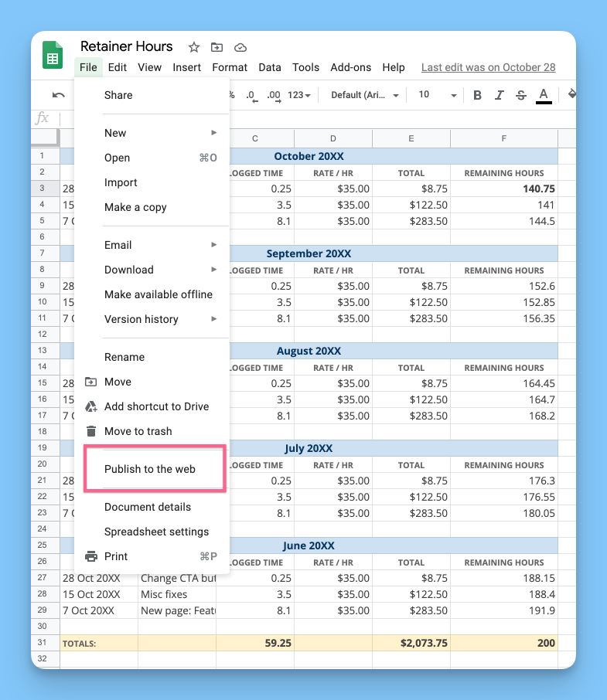
Task: Open the last edit history link
Action: click(488, 67)
